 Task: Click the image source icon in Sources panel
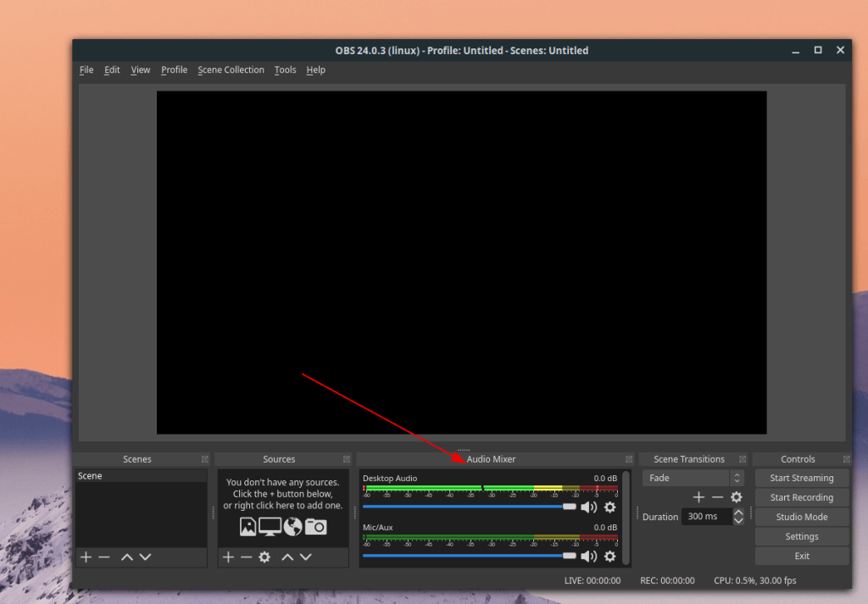[x=248, y=526]
